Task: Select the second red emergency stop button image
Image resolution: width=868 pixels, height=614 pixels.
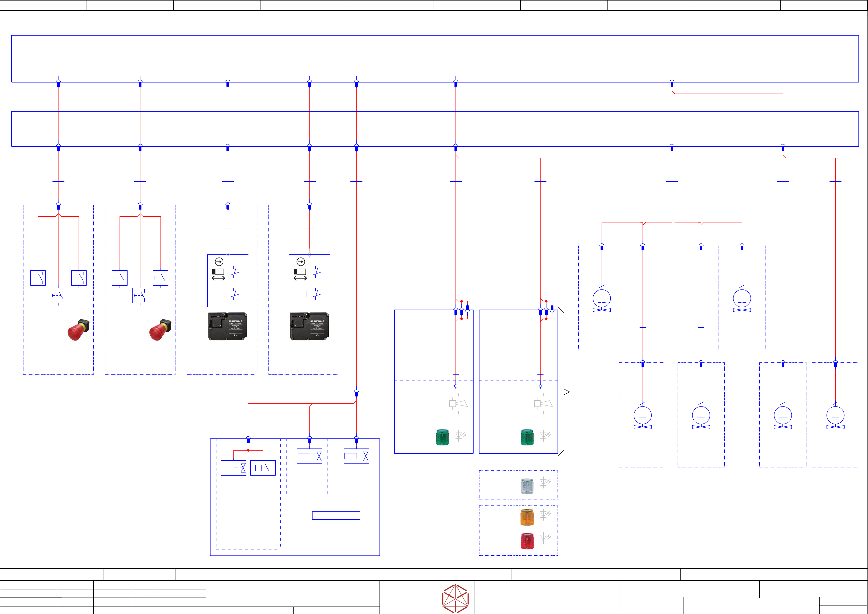Action: pyautogui.click(x=160, y=329)
